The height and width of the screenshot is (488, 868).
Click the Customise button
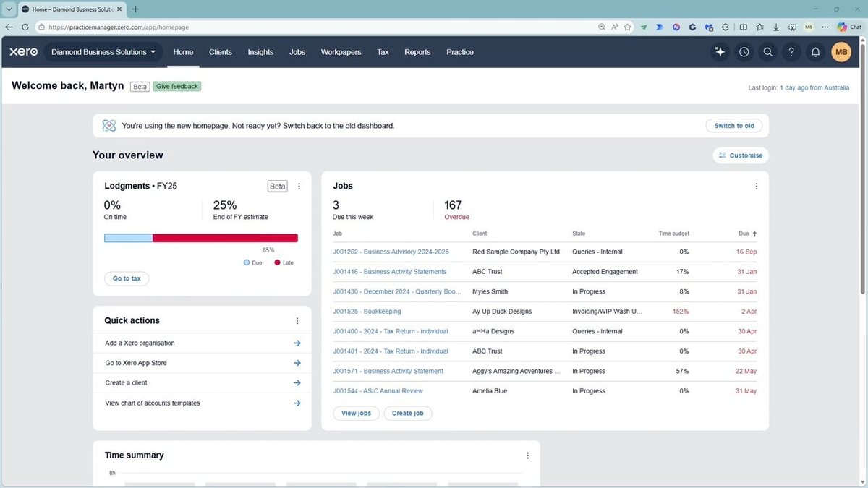click(x=741, y=155)
